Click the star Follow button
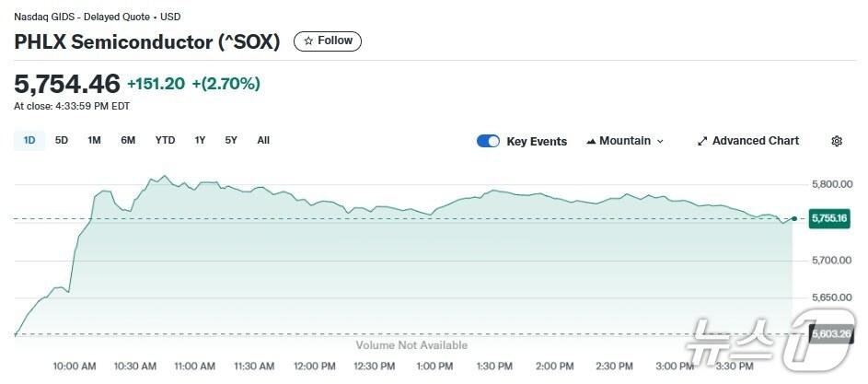868x384 pixels. [x=327, y=41]
